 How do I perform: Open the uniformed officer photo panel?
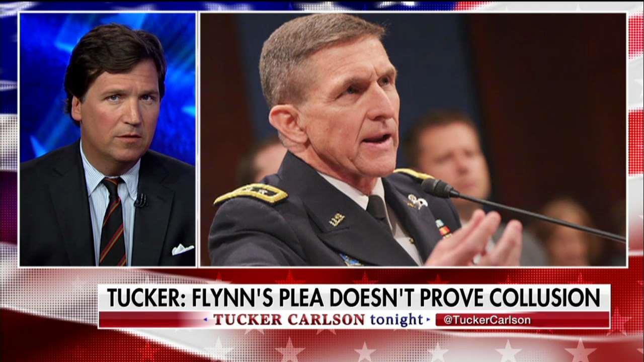point(414,139)
